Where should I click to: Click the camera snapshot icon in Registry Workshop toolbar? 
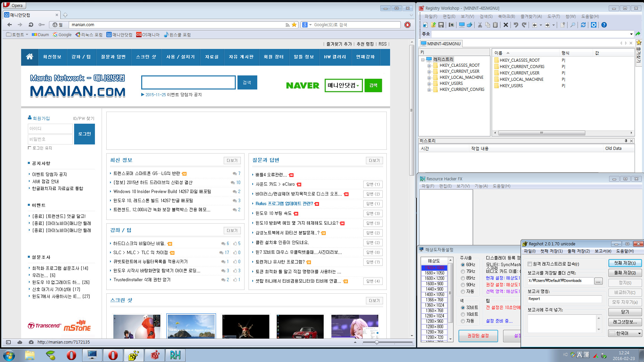[x=451, y=25]
